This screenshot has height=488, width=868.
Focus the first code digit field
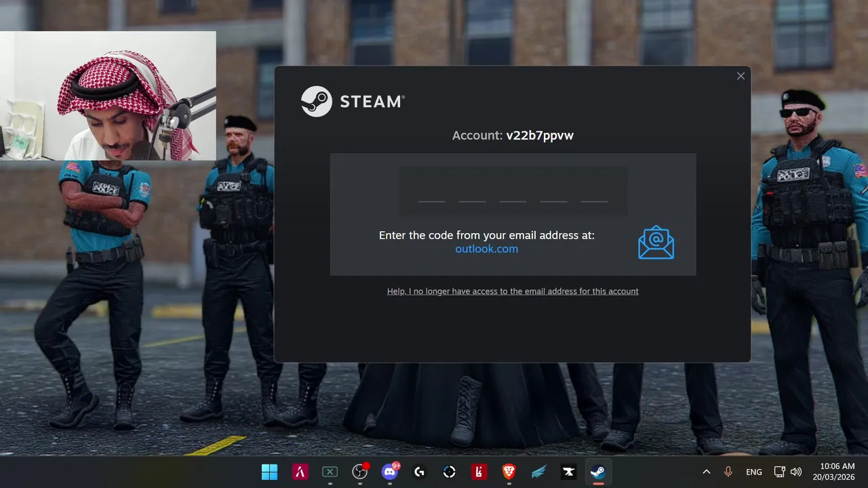tap(431, 191)
